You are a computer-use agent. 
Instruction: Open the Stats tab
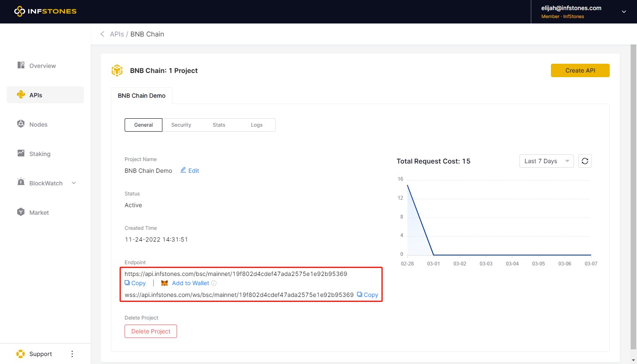219,125
